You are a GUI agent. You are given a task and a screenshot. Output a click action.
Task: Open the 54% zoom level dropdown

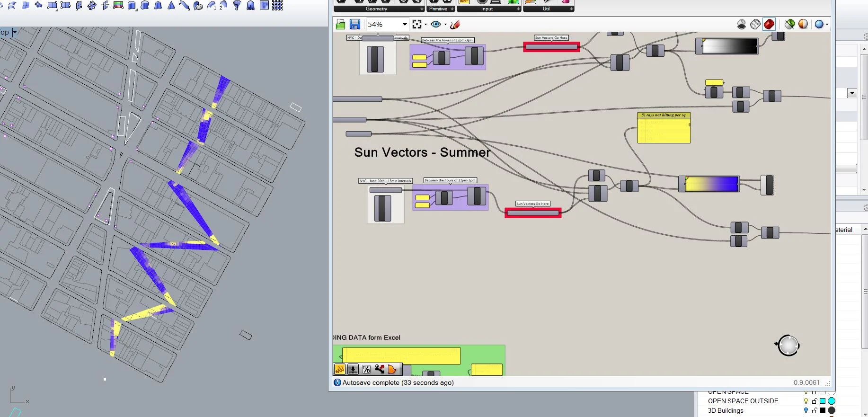point(405,25)
